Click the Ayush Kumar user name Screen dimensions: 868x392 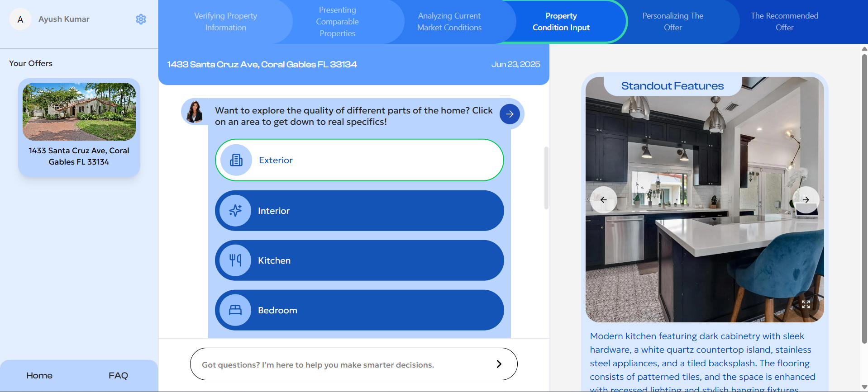click(x=64, y=19)
